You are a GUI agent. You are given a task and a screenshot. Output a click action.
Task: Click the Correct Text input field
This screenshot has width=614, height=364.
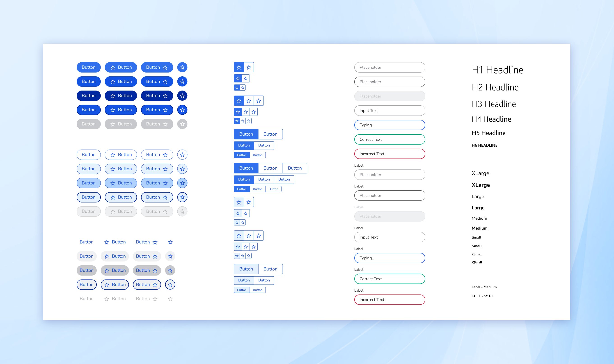click(x=389, y=139)
